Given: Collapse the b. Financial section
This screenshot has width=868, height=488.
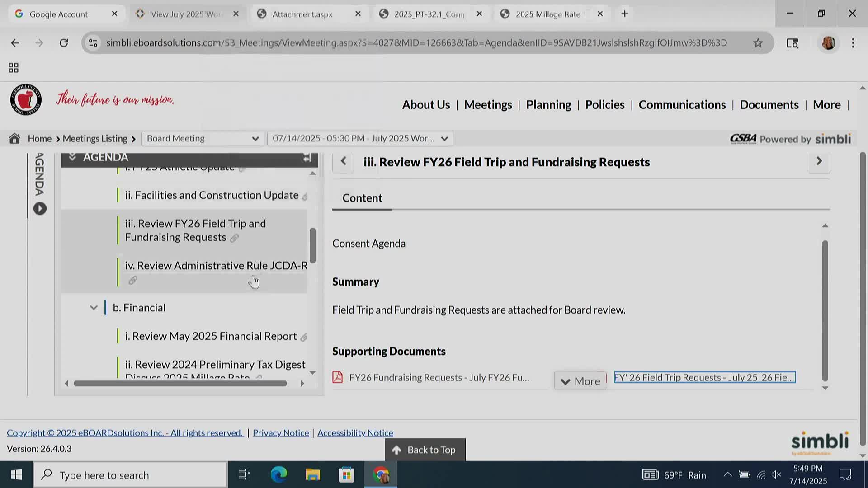Looking at the screenshot, I should pyautogui.click(x=94, y=308).
